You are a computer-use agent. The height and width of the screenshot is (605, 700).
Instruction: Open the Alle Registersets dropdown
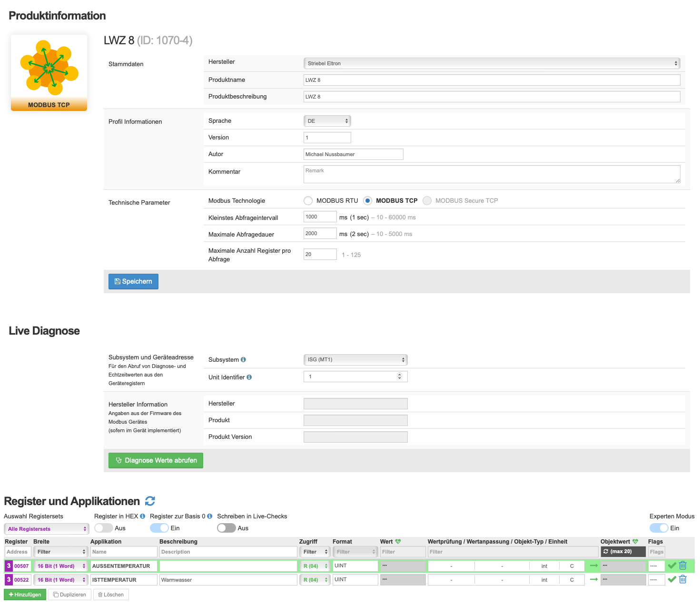coord(46,529)
